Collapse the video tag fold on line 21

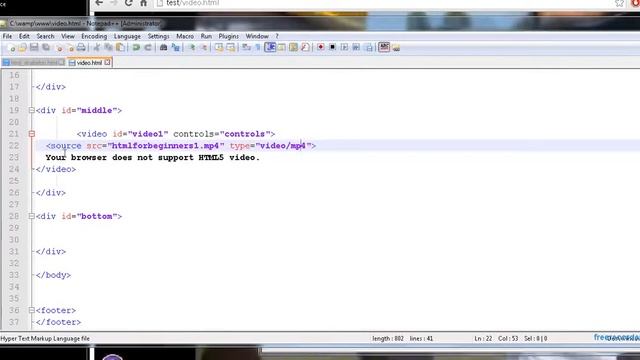[x=31, y=134]
